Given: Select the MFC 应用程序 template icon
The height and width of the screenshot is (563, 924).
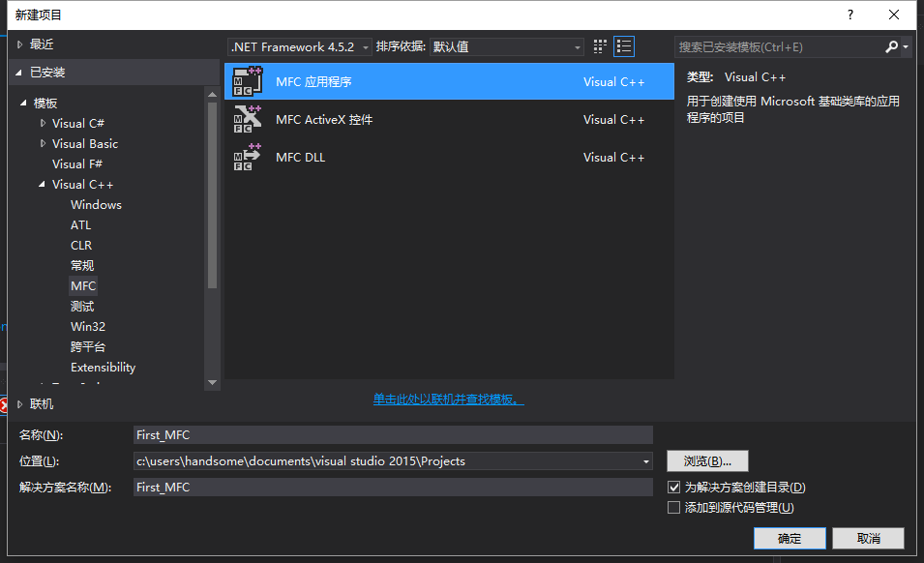Looking at the screenshot, I should point(248,81).
